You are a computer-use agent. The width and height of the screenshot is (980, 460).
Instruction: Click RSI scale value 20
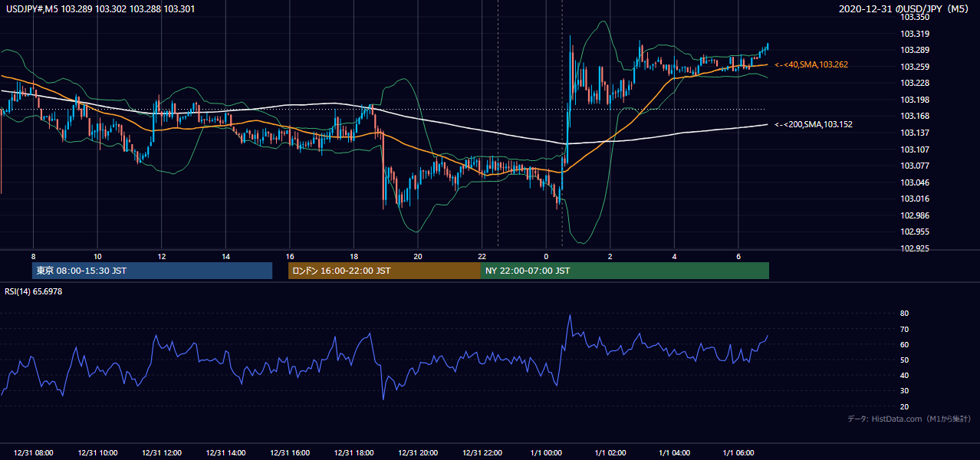[905, 407]
